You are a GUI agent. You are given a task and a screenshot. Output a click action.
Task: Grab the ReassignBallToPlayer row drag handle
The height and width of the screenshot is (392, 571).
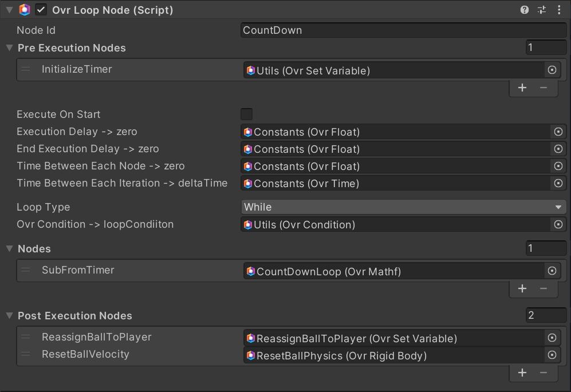pos(26,338)
